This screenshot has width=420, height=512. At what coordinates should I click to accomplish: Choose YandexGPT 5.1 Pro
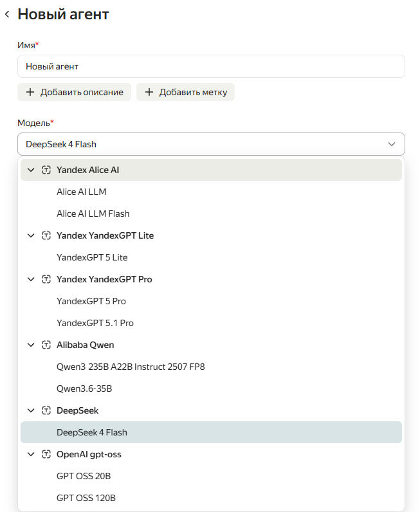coord(211,323)
